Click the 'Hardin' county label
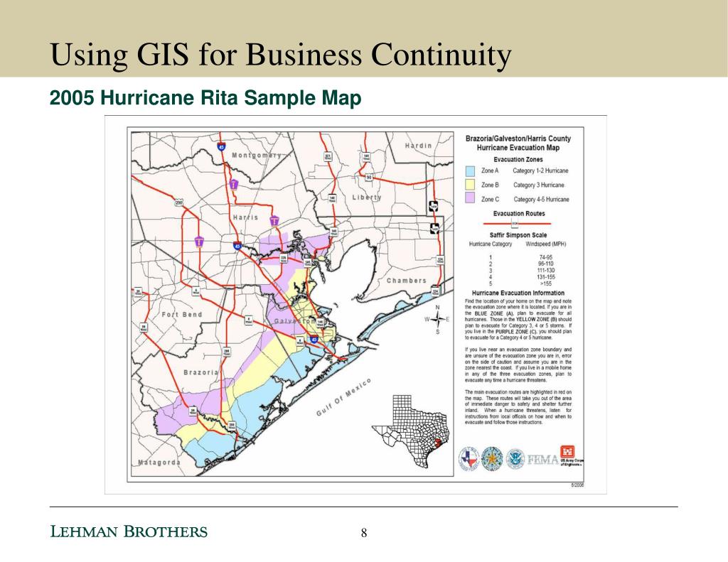This screenshot has height=562, width=728. (418, 145)
